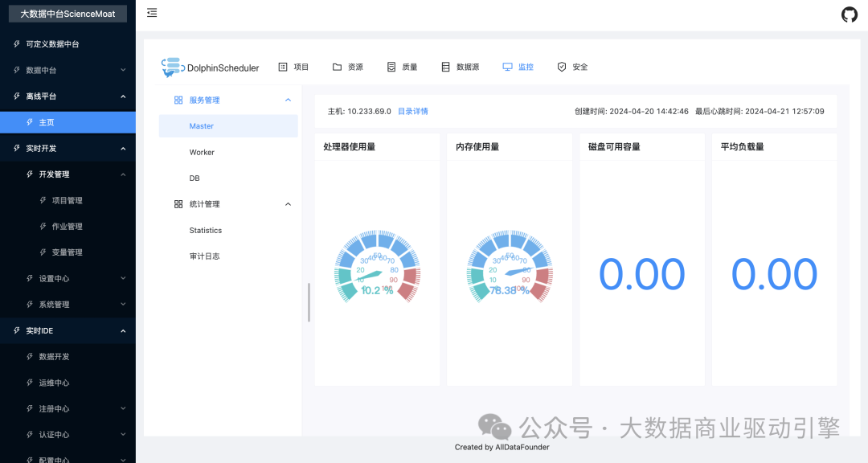This screenshot has height=463, width=868.
Task: Collapse the 服务管理 submenu chevron
Action: tap(289, 100)
